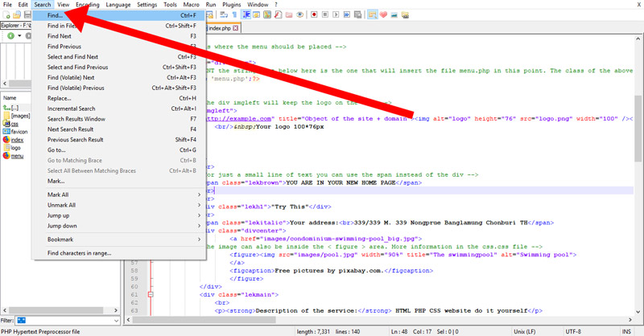Click Unix (LF) in status bar
The image size is (644, 336).
(x=525, y=331)
